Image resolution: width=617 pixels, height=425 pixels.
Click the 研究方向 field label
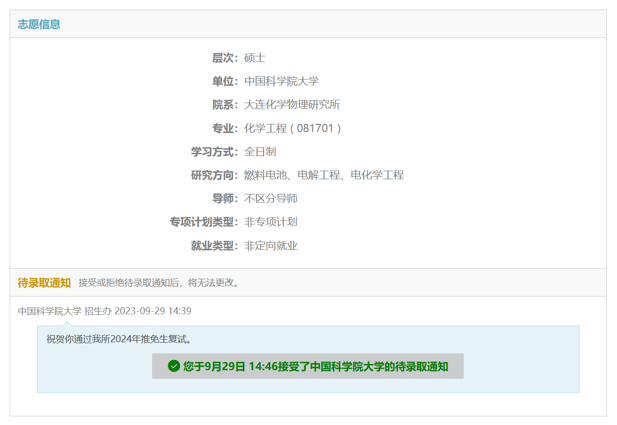point(214,175)
